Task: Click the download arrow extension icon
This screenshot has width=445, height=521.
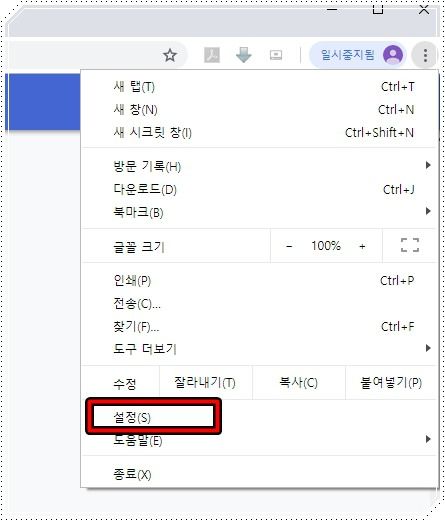Action: [x=244, y=55]
